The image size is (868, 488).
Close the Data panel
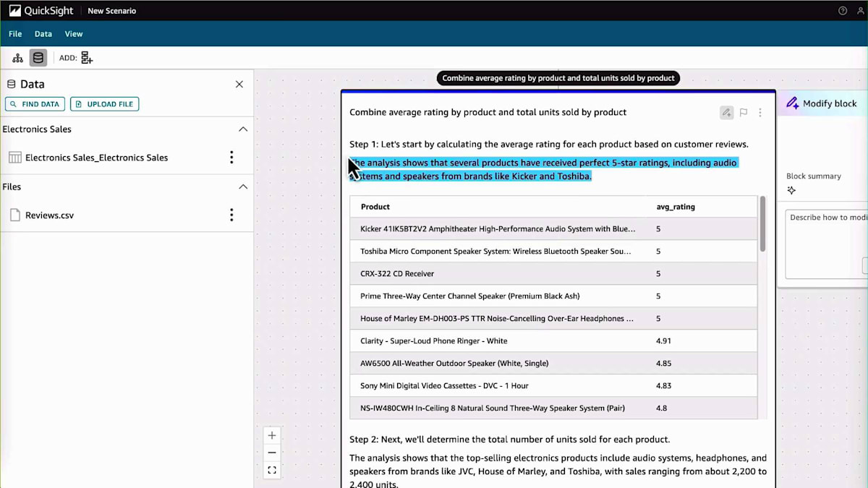point(239,84)
